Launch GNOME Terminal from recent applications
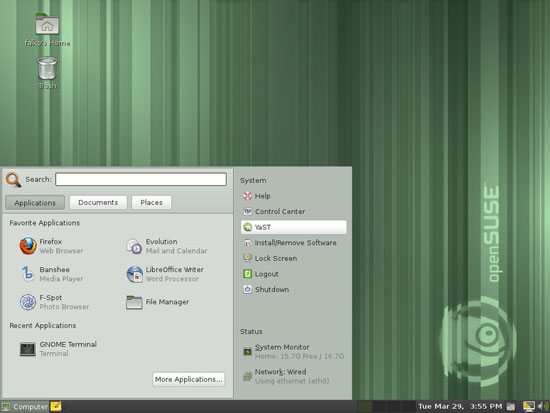The height and width of the screenshot is (413, 550). coord(58,349)
